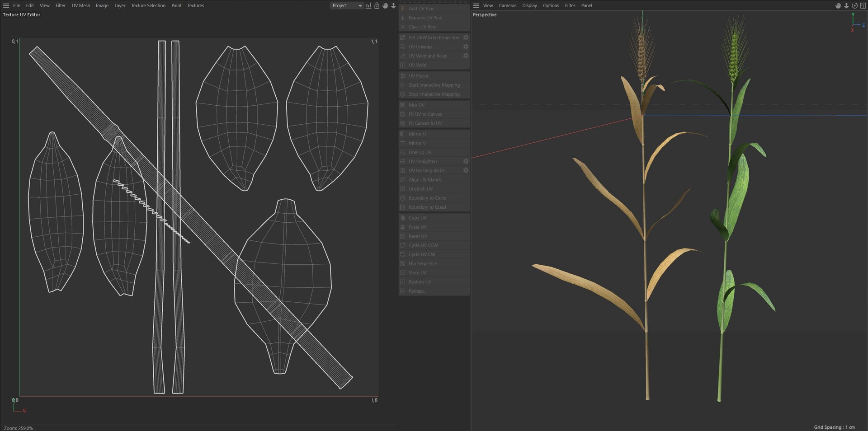
Task: Click Max UV command
Action: (434, 105)
